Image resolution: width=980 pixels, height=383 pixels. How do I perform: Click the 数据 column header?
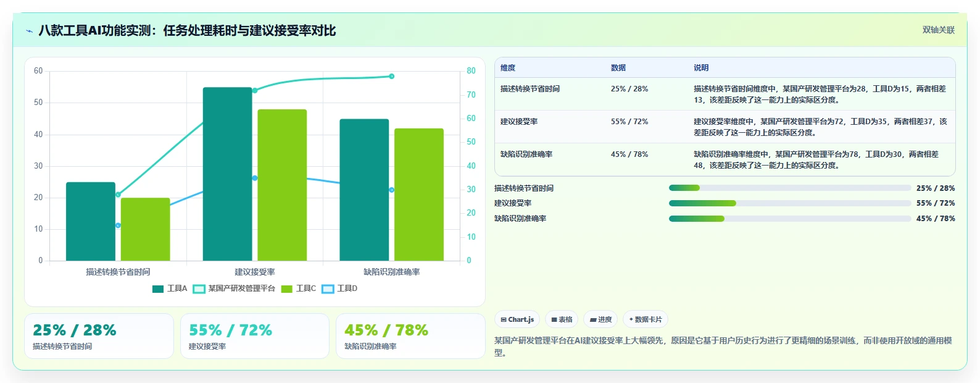click(x=618, y=68)
